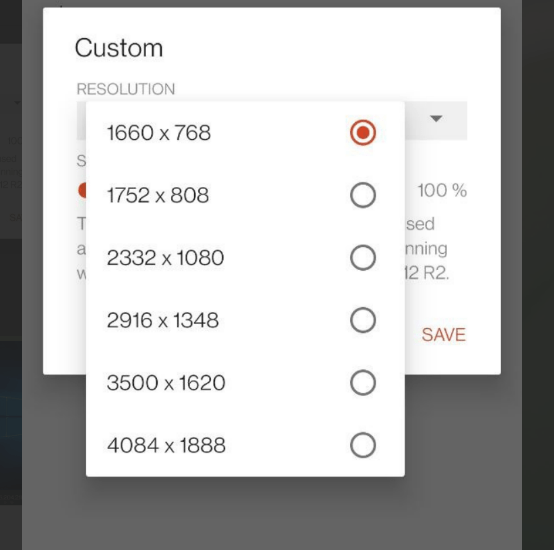Choose the 1660 x 768 resolution text
Screen dimensions: 554x550
coord(159,133)
